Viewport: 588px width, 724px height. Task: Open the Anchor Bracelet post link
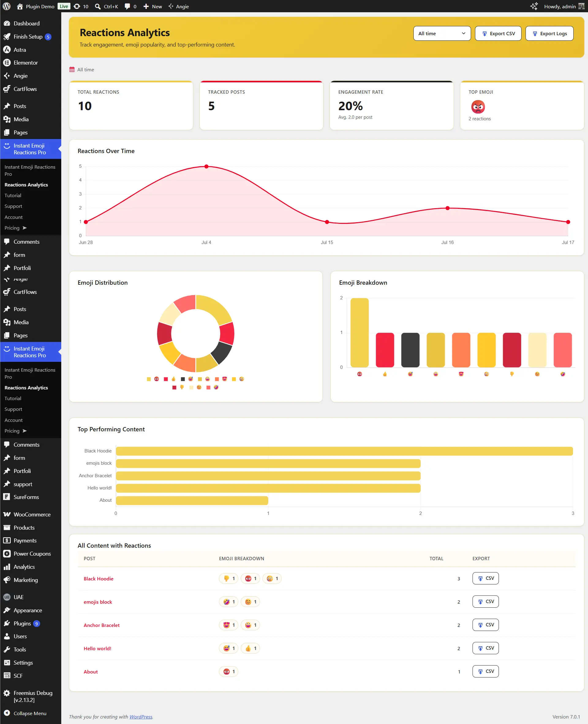pos(102,625)
